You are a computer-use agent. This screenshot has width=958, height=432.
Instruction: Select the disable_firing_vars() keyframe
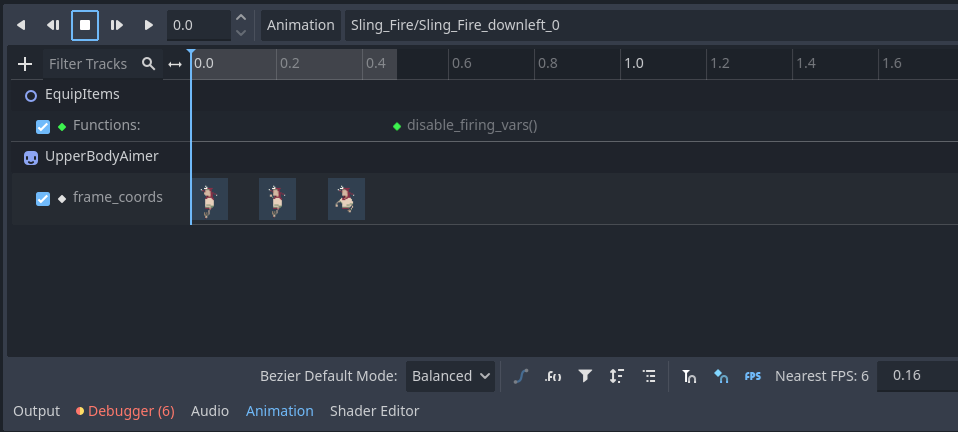point(397,126)
